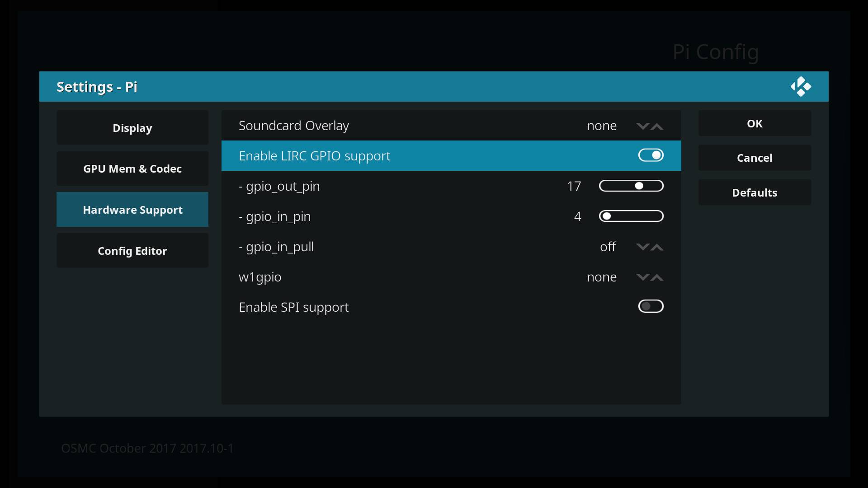Open the Config Editor tab
Screen dimensions: 868x488
pyautogui.click(x=132, y=251)
